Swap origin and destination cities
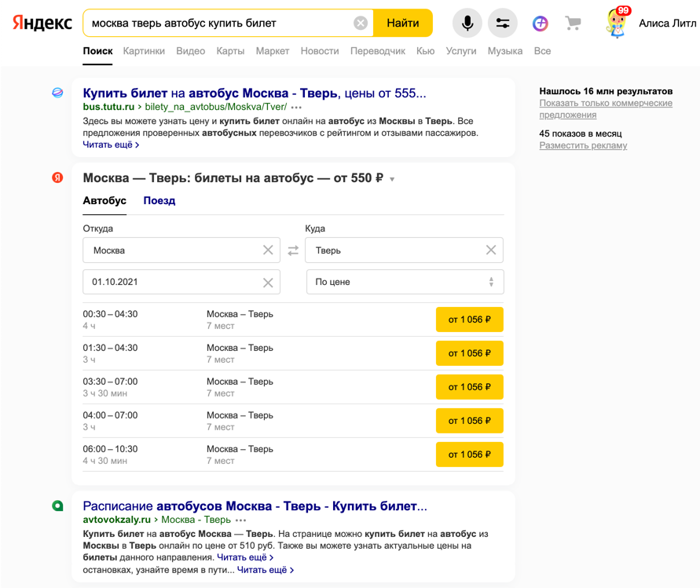 tap(293, 250)
